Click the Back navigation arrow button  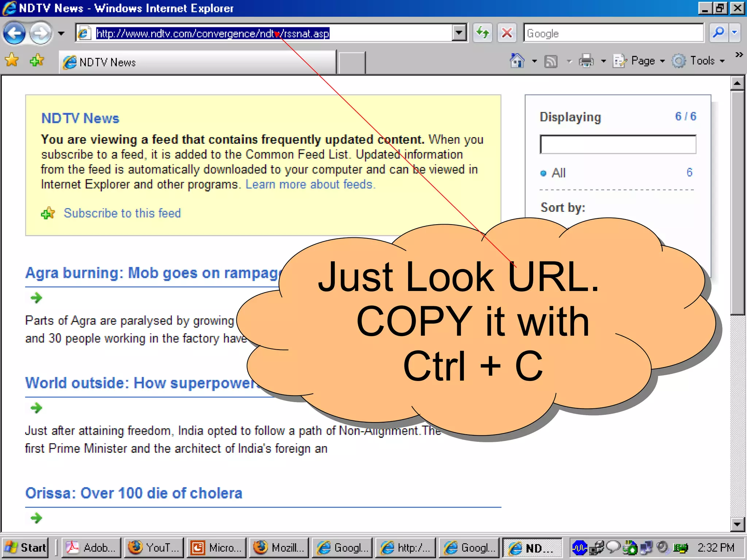14,34
